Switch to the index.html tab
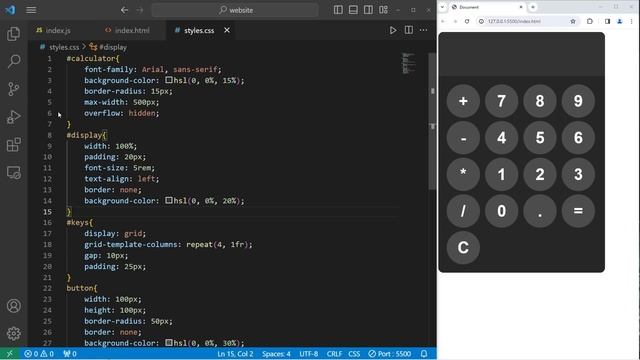 [127, 31]
